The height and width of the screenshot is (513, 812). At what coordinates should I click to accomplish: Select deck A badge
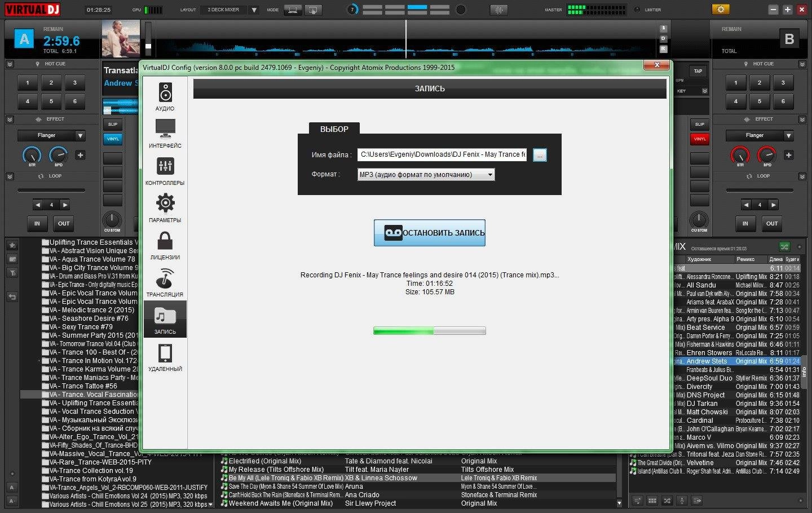tap(24, 39)
